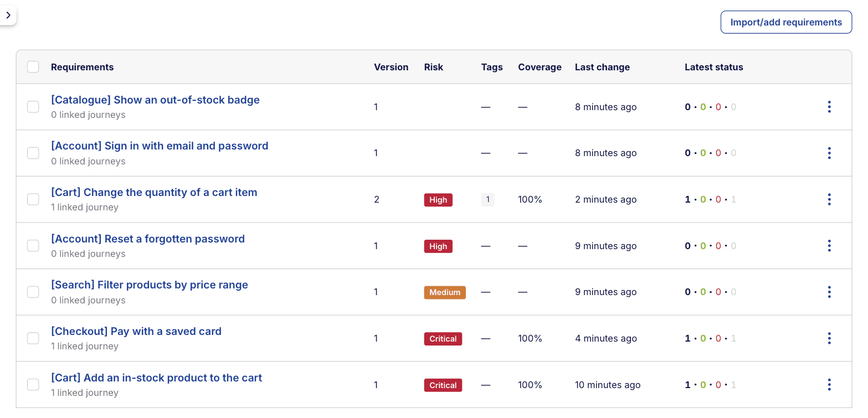Open more options for Add an in-stock product to the cart
Viewport: 868px width, 418px height.
pos(829,385)
